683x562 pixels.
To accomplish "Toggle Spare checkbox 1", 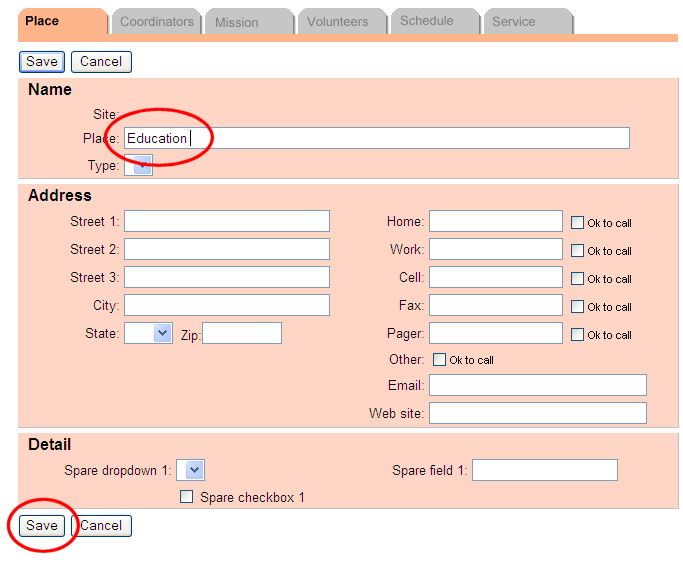I will tap(186, 497).
